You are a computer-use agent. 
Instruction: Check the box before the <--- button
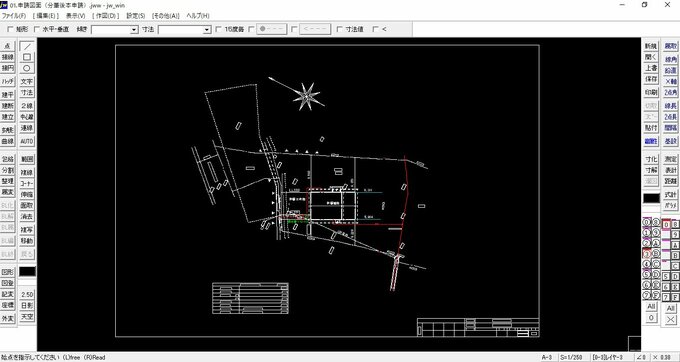coord(294,29)
